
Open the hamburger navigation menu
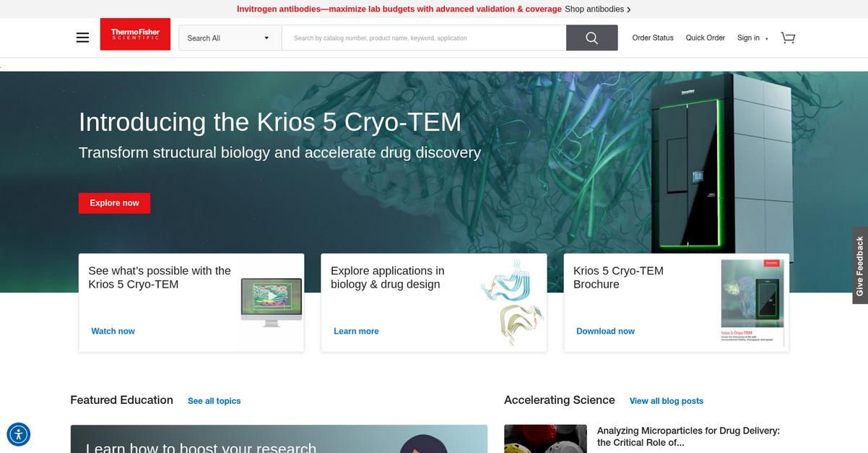82,38
